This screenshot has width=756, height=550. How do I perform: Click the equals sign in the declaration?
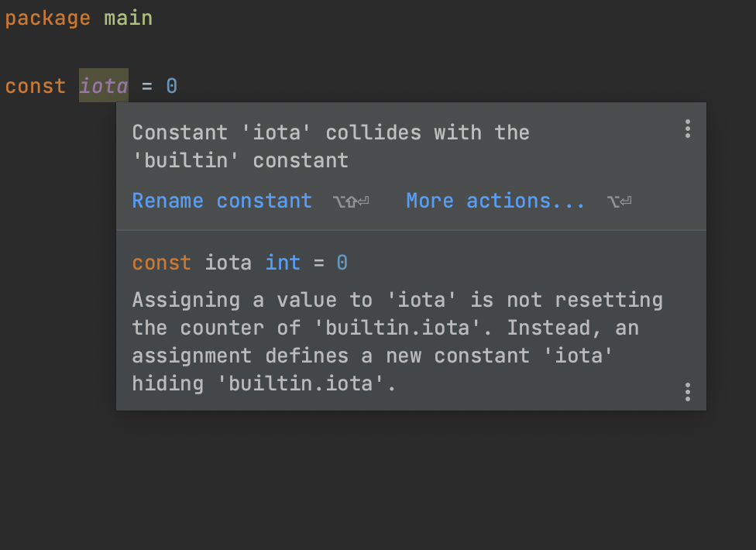149,85
